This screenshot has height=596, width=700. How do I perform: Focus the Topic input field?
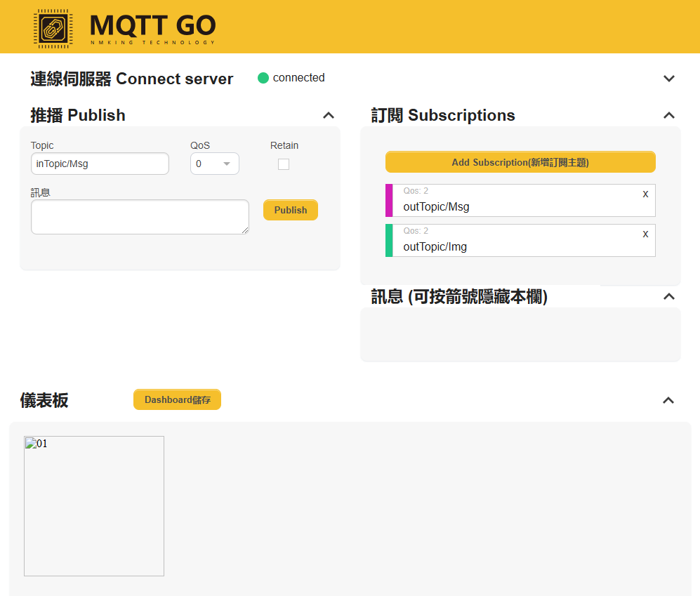pos(100,164)
